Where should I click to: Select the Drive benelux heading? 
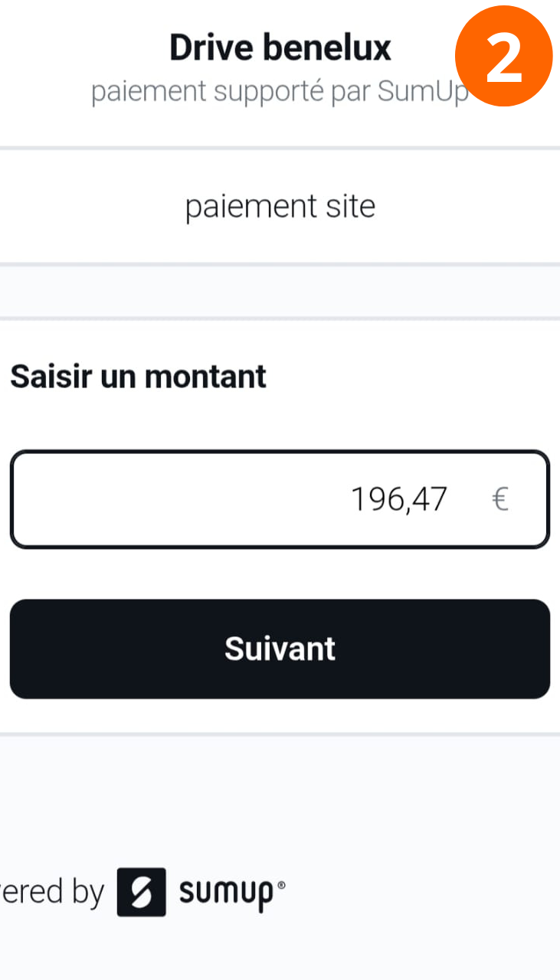coord(280,47)
